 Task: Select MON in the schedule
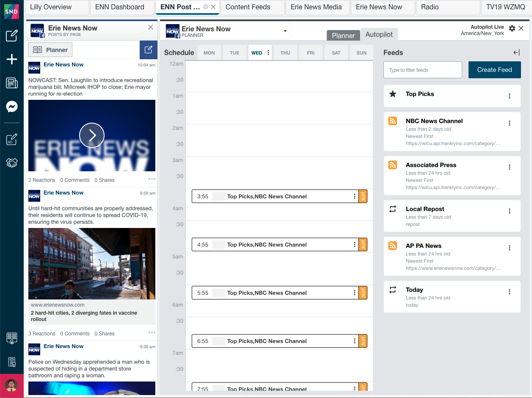tap(209, 53)
